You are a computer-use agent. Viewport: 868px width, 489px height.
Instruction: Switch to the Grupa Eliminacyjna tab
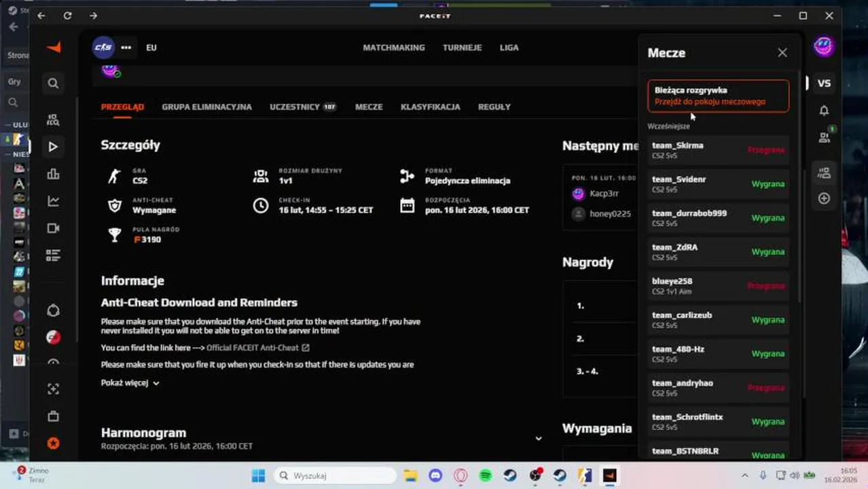(206, 107)
